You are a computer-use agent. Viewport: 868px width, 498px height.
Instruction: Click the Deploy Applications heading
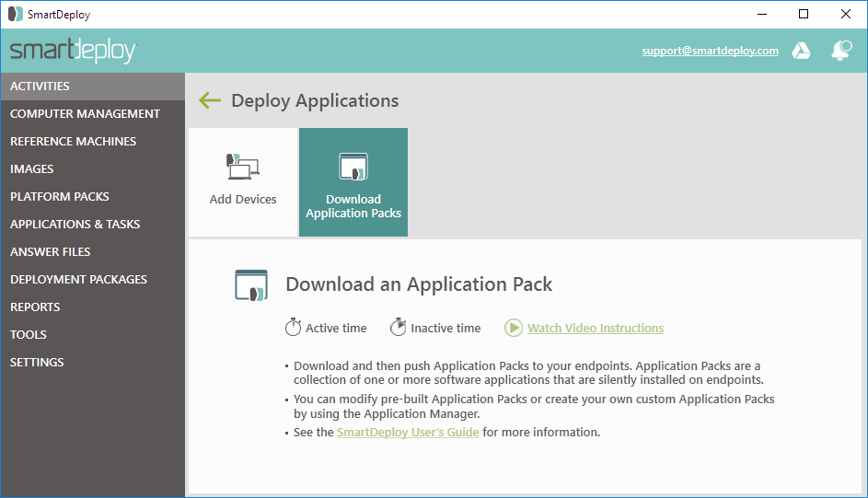coord(315,100)
